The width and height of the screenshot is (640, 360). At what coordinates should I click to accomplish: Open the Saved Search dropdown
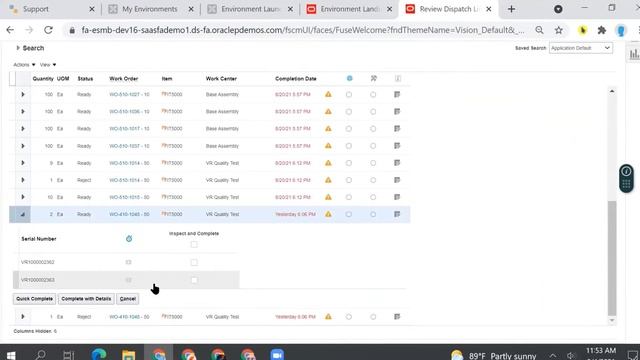click(580, 48)
